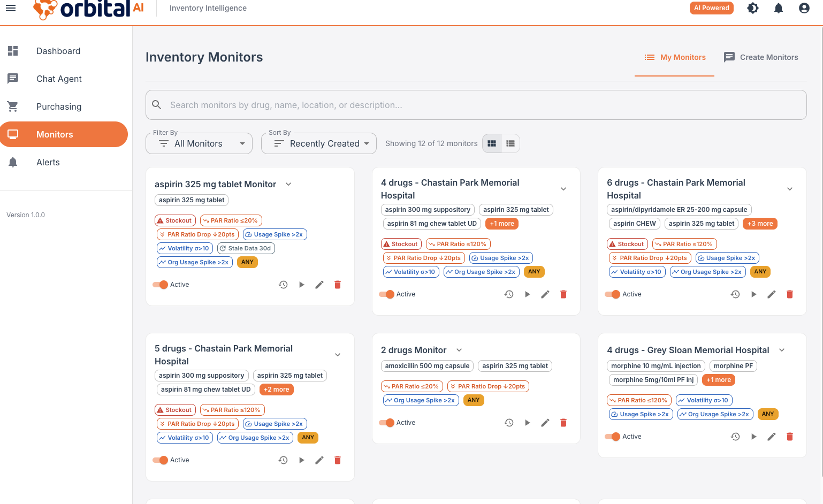The height and width of the screenshot is (504, 823).
Task: Run the 4 drugs Grey Sloan monitor
Action: coord(753,437)
